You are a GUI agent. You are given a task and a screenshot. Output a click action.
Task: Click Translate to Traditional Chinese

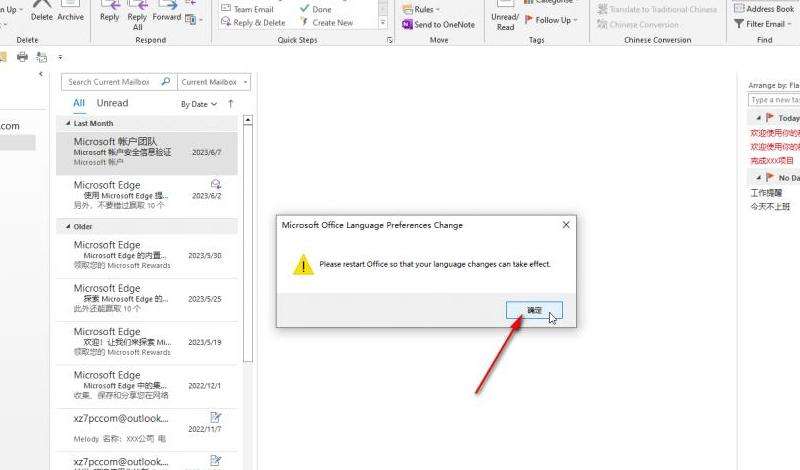(x=657, y=9)
